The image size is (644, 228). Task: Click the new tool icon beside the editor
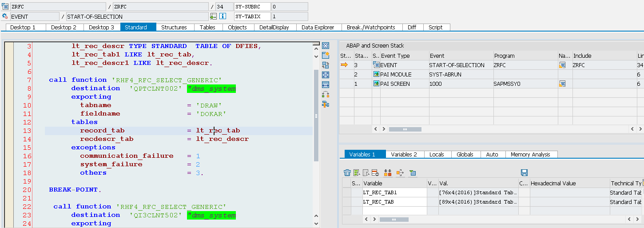[325, 55]
